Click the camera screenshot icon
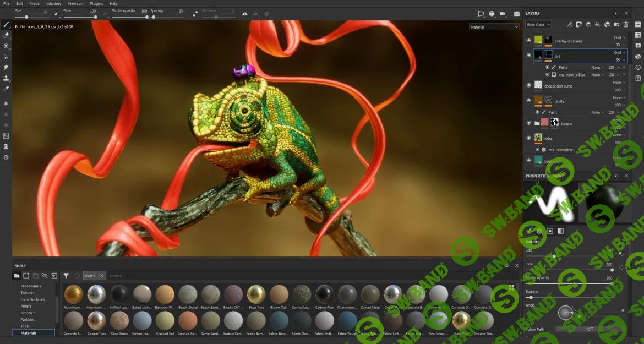Image resolution: width=644 pixels, height=344 pixels. (x=516, y=14)
